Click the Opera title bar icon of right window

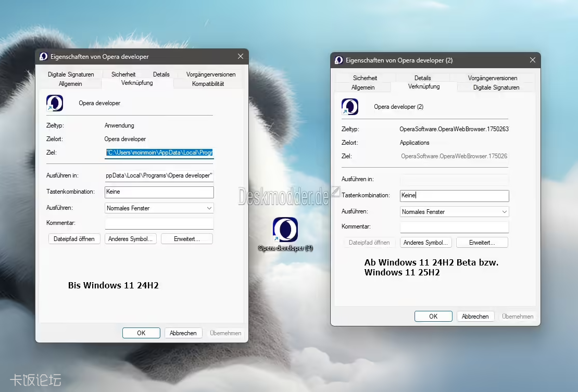[x=339, y=60]
